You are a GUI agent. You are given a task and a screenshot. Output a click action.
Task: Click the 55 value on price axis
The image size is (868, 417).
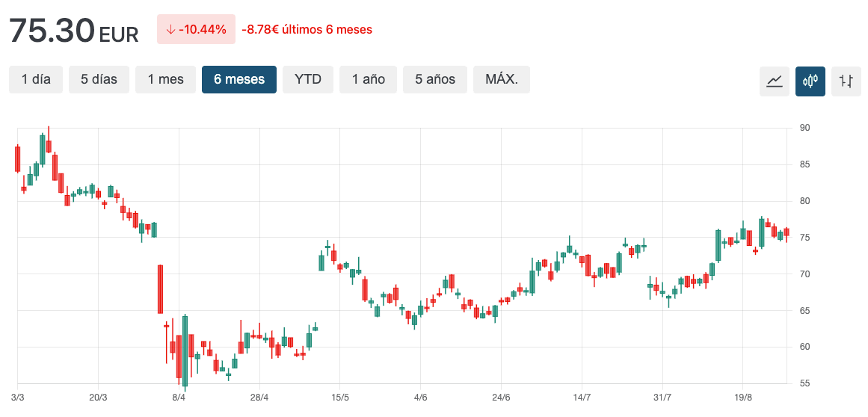click(x=805, y=383)
